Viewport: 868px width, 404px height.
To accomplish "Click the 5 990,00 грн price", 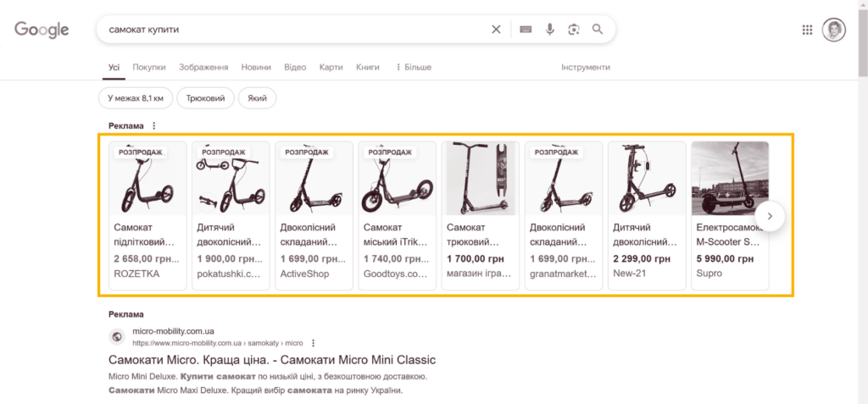I will 726,258.
